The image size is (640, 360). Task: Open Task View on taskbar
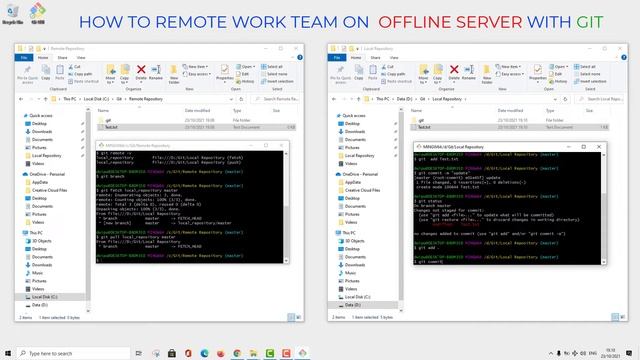(139, 353)
